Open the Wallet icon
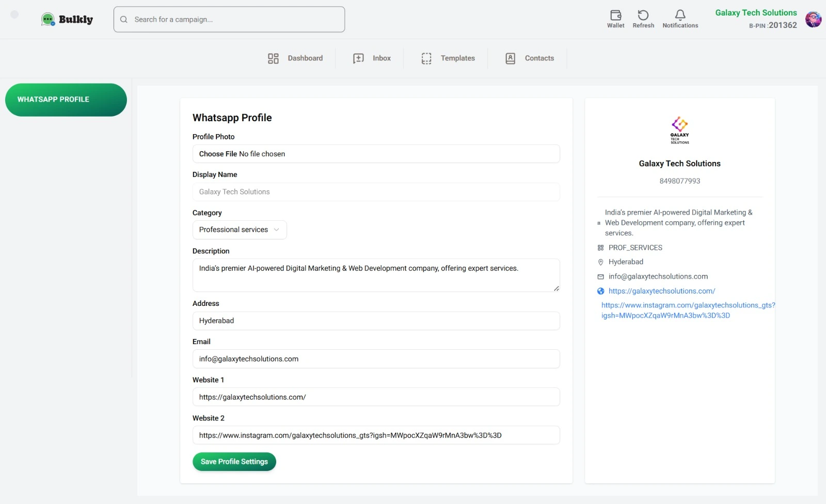Viewport: 826px width, 504px height. 615,15
